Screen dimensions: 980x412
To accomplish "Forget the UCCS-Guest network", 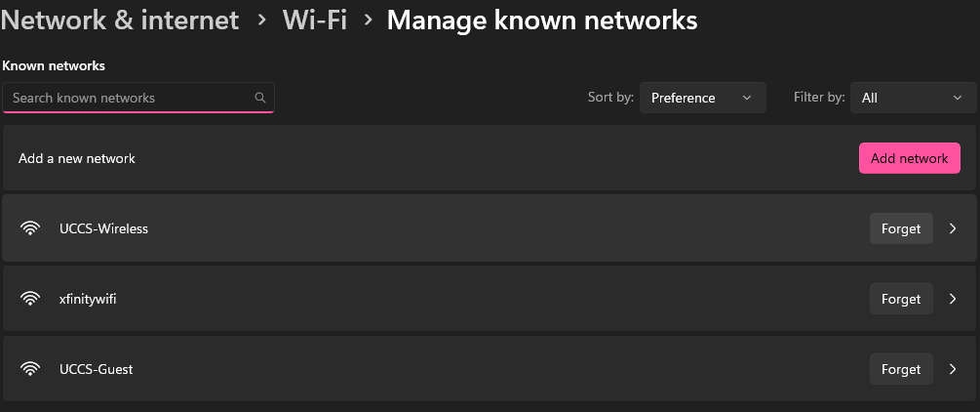I will point(901,369).
